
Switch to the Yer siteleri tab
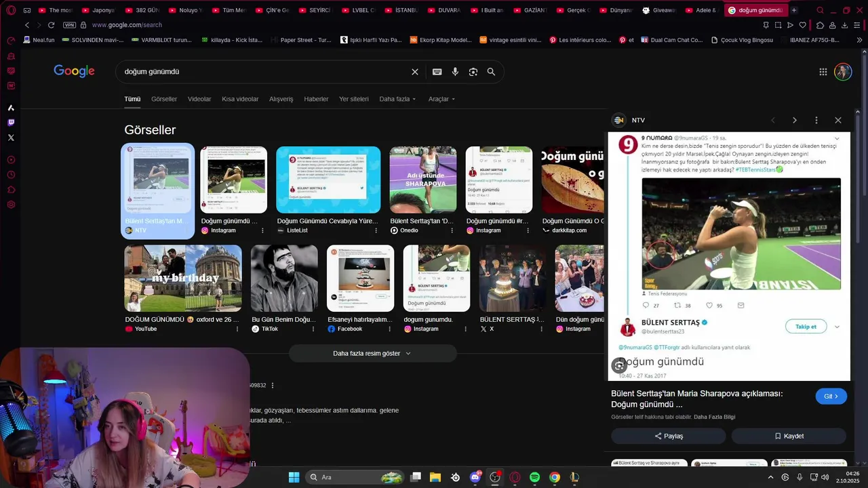[x=354, y=99]
